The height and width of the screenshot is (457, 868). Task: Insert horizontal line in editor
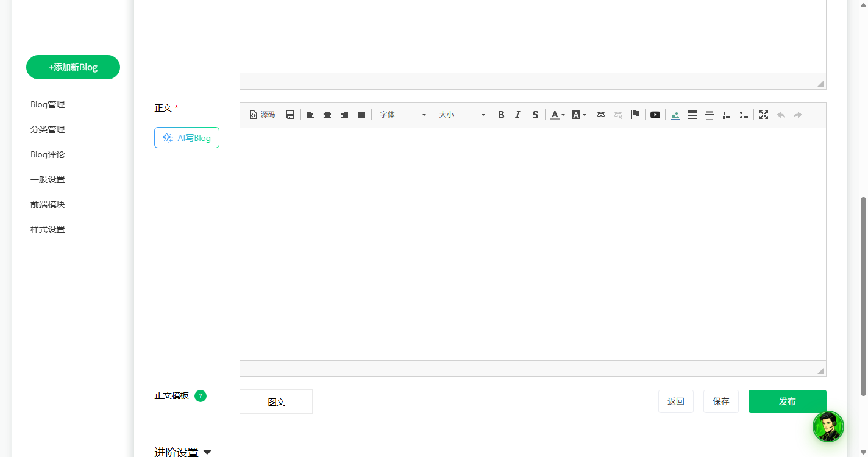710,115
